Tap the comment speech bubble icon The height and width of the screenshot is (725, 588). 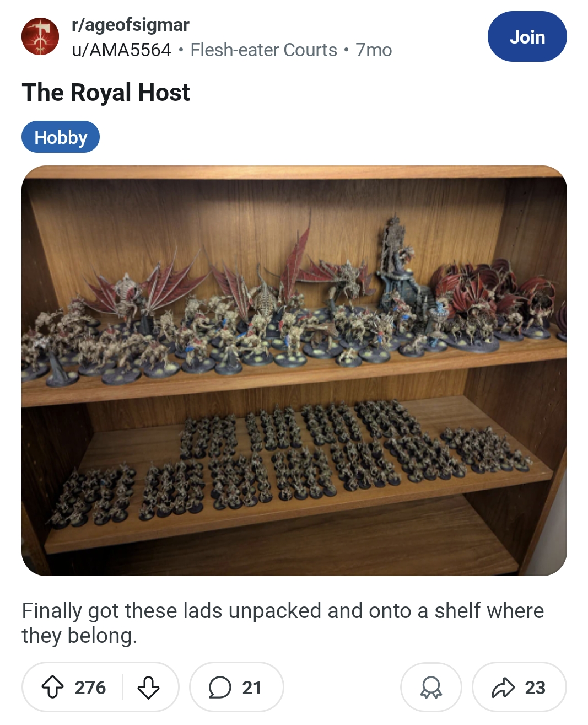click(x=220, y=688)
